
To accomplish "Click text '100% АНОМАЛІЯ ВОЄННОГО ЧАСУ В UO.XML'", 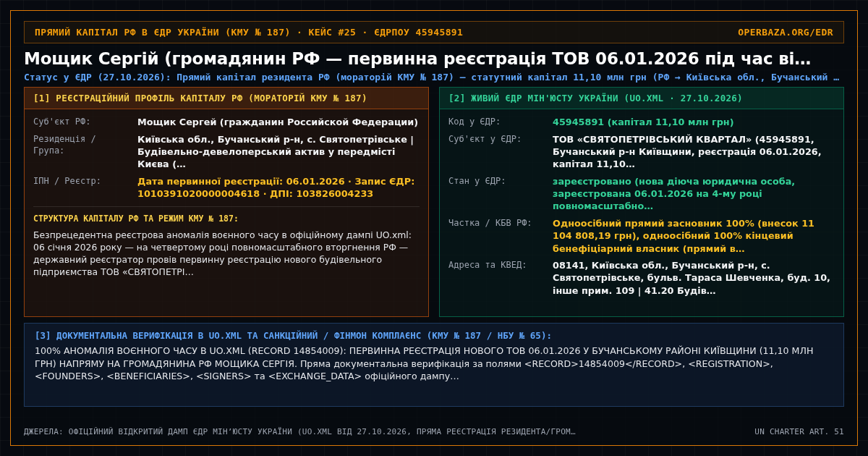I will [424, 363].
